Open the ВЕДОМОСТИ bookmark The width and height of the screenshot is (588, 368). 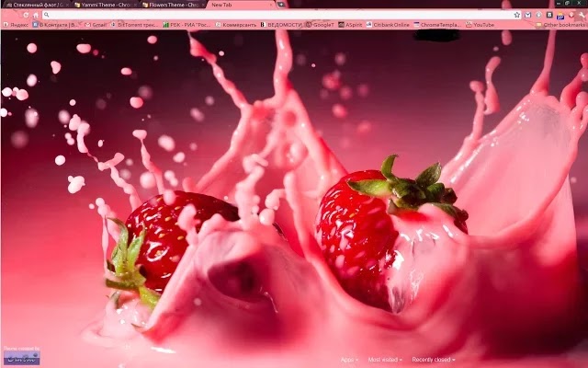(x=281, y=25)
